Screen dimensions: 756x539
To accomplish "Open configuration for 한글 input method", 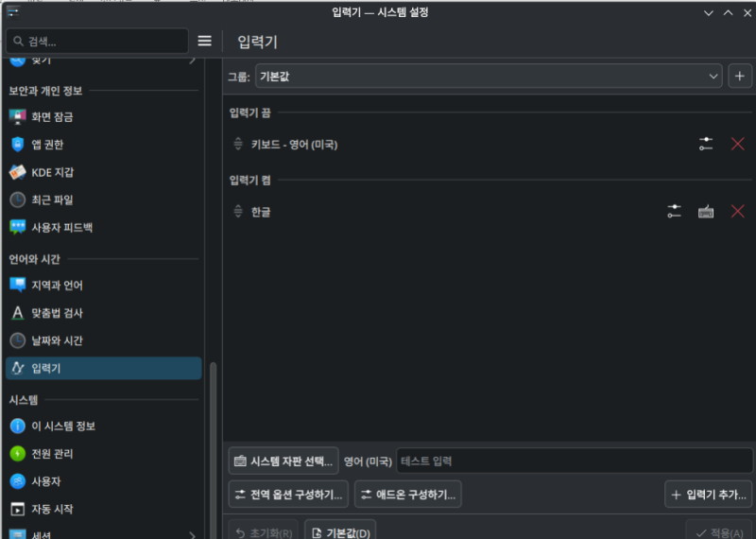I will [674, 211].
